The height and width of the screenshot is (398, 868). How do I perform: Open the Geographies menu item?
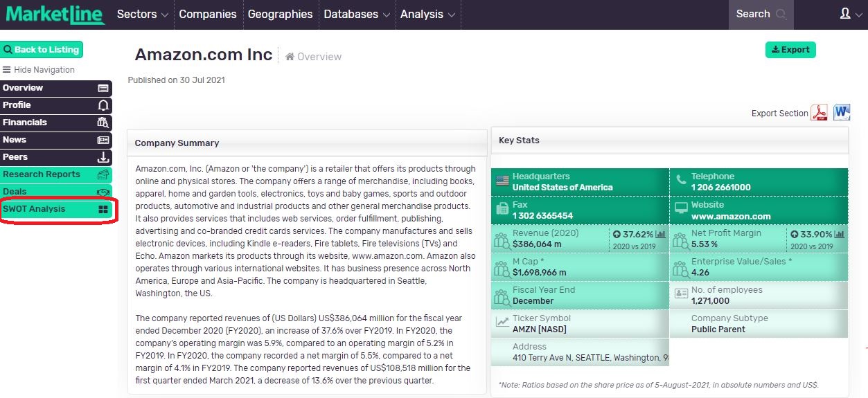pyautogui.click(x=280, y=15)
